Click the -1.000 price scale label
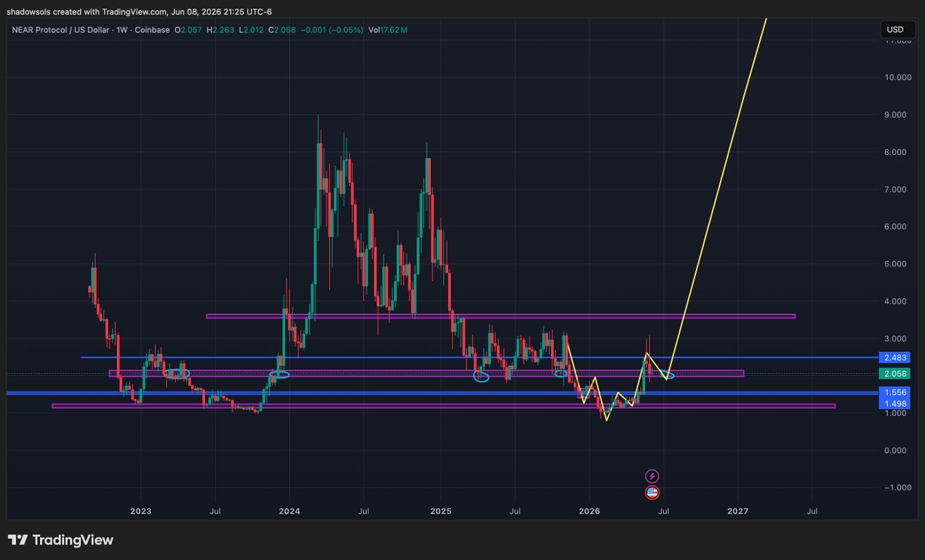The image size is (925, 560). [899, 488]
